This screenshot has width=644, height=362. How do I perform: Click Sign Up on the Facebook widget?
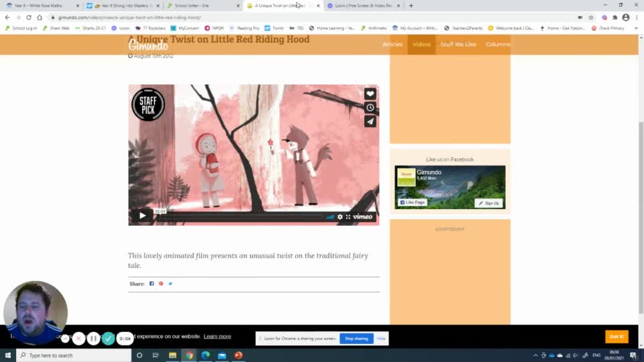click(488, 202)
